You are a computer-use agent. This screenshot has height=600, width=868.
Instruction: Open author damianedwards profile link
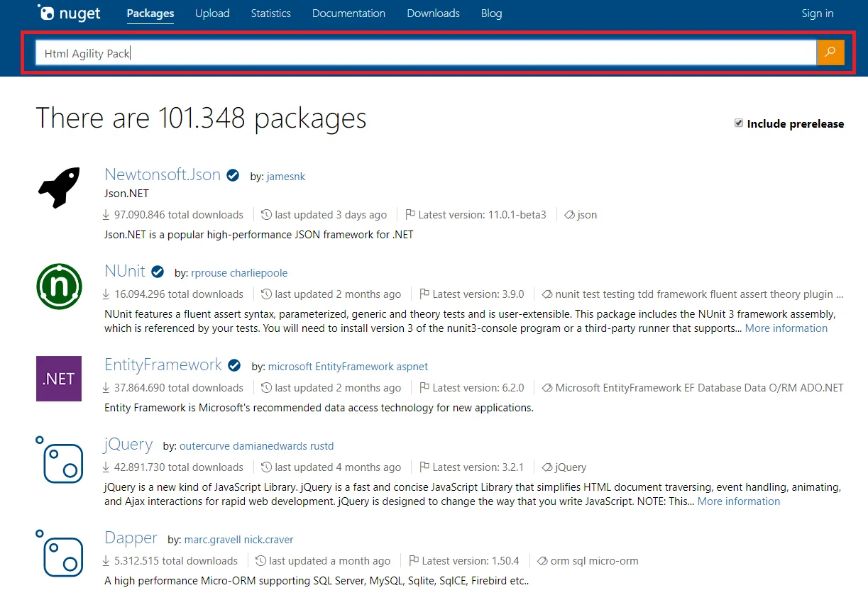click(270, 445)
